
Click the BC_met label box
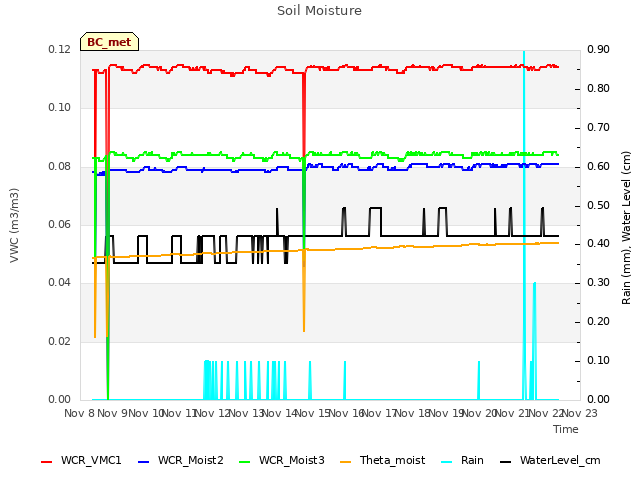(109, 42)
